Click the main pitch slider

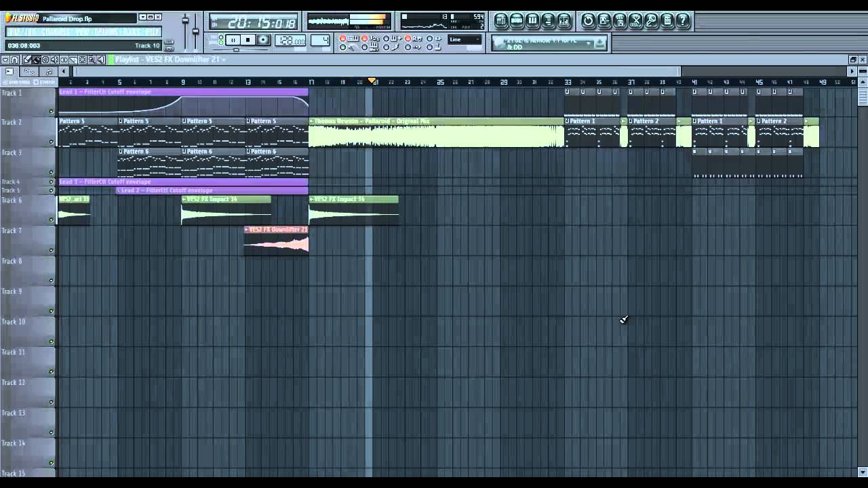coord(195,31)
